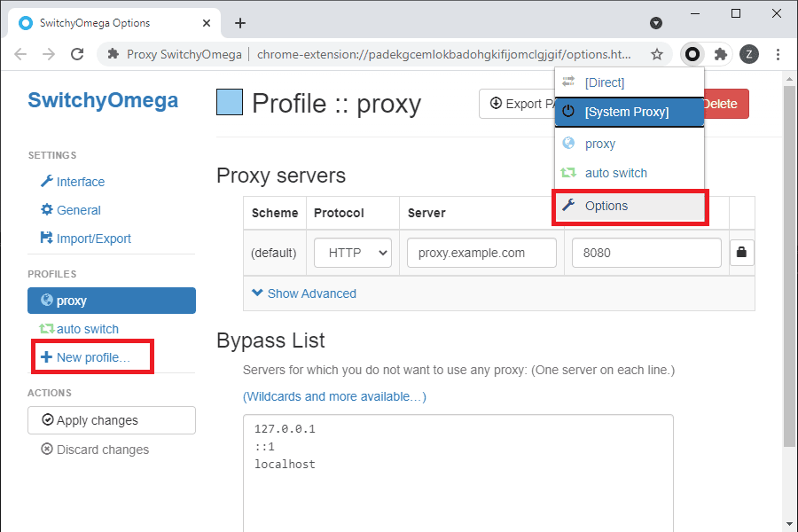Click the globe icon in sidebar proxy item

47,300
